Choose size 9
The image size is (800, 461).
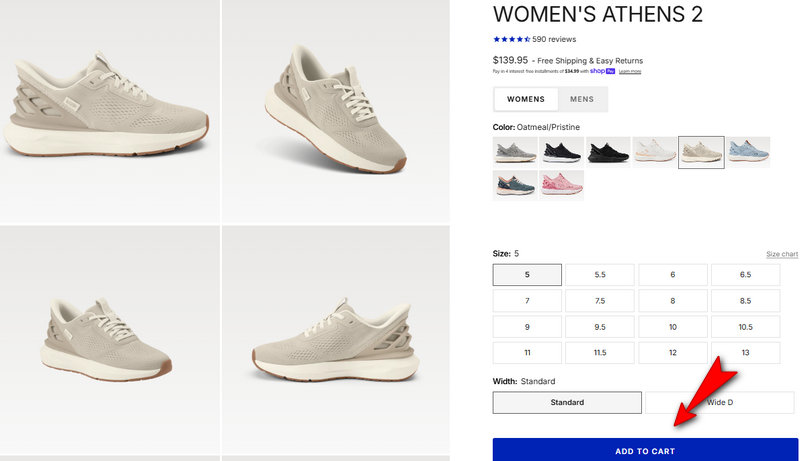[527, 327]
